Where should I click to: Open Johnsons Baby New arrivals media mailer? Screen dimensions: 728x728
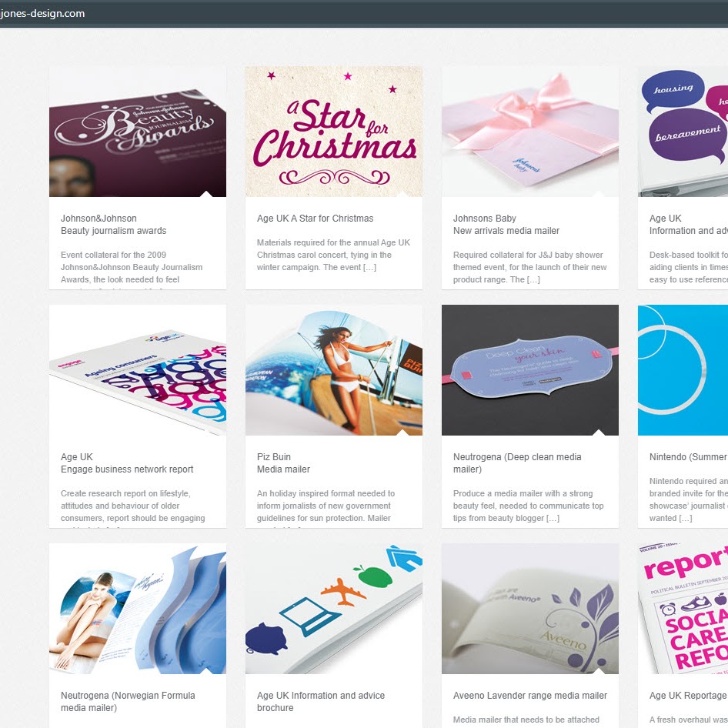[x=506, y=224]
